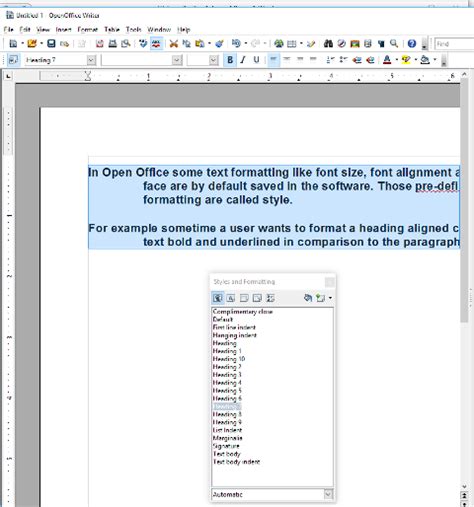Open the Font Size dropdown
474x507 pixels.
click(214, 60)
